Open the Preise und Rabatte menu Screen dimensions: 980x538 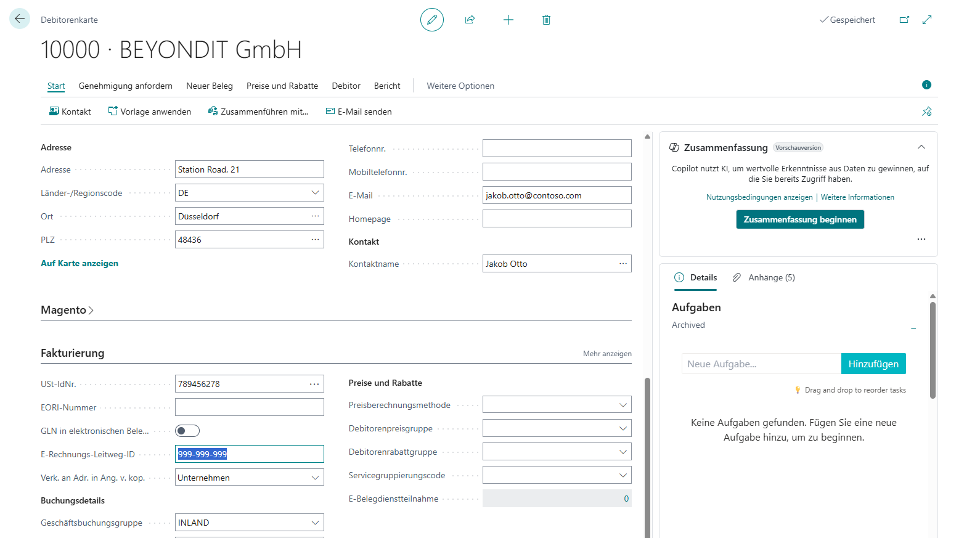[282, 86]
